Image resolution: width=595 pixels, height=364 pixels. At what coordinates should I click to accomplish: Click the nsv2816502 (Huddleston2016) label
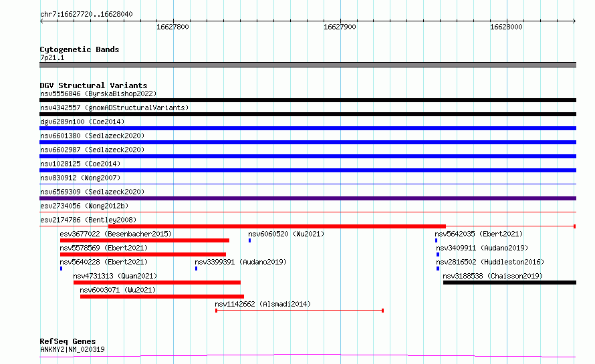click(x=490, y=262)
